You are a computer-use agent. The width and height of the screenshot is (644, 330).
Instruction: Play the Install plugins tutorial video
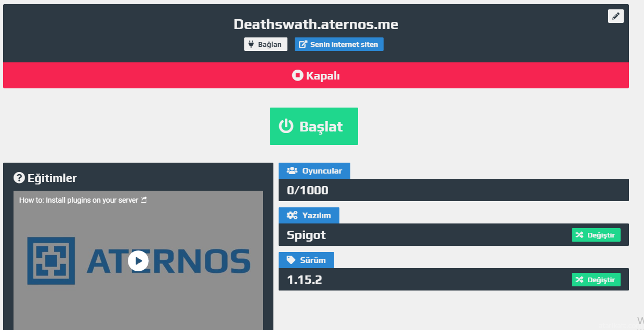coord(138,261)
